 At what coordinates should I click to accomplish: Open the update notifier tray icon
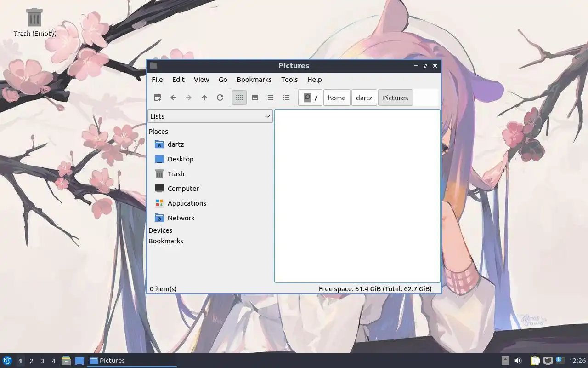tap(560, 360)
